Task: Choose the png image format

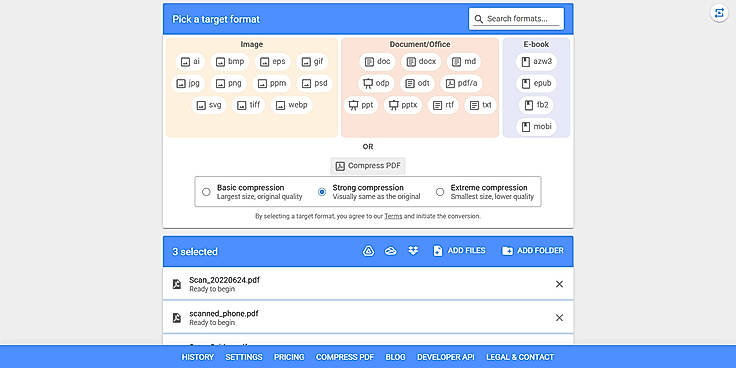Action: pyautogui.click(x=229, y=84)
